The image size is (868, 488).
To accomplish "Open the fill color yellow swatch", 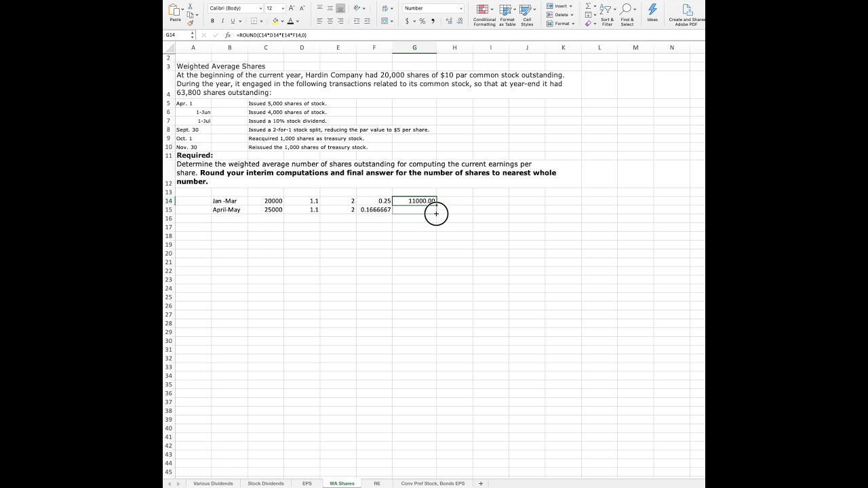I will tap(275, 21).
